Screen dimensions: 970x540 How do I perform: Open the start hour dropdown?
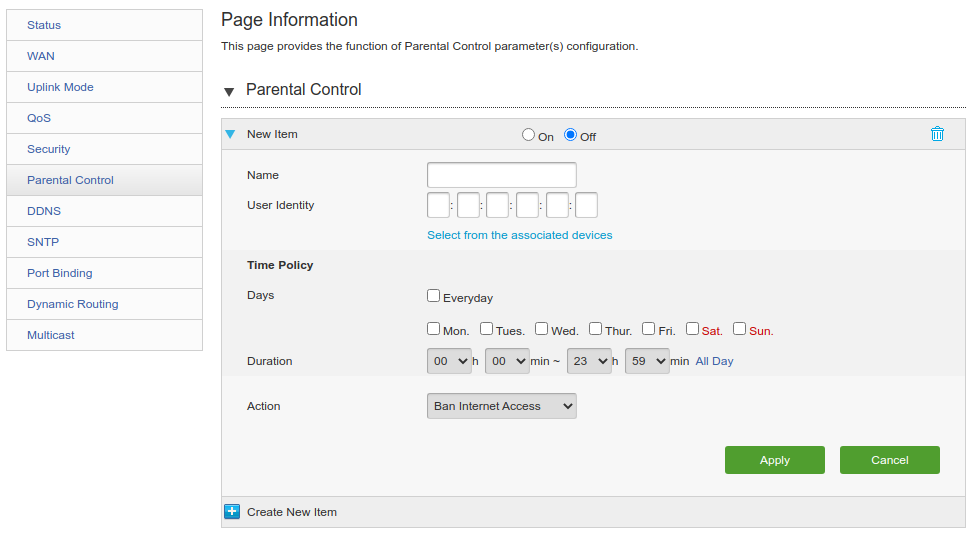pos(449,361)
